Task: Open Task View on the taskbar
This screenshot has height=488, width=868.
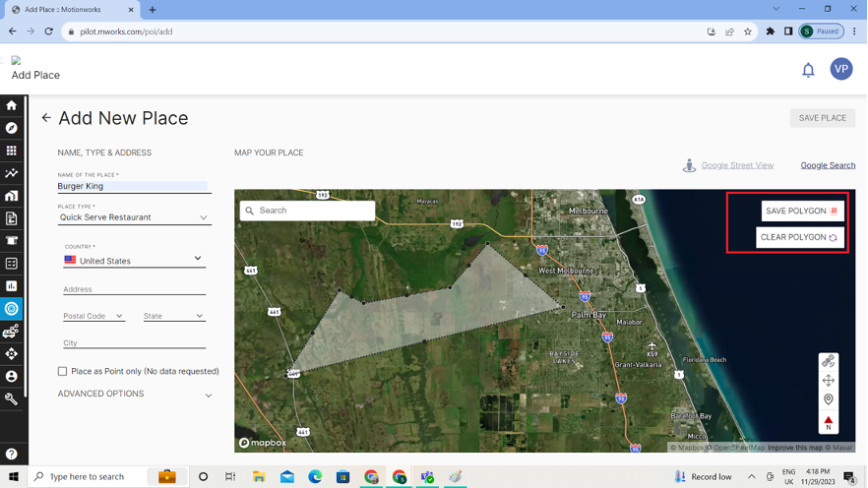Action: 230,476
